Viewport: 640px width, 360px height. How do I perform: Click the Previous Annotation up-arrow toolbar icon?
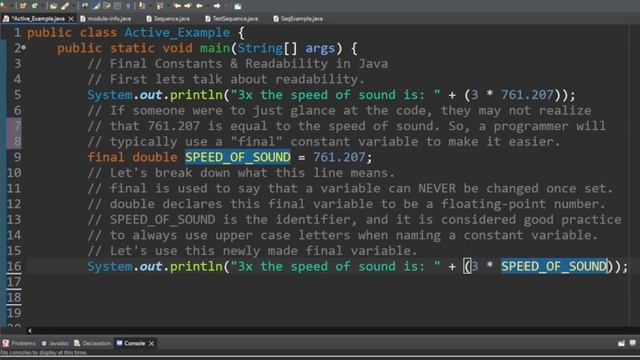click(x=159, y=6)
